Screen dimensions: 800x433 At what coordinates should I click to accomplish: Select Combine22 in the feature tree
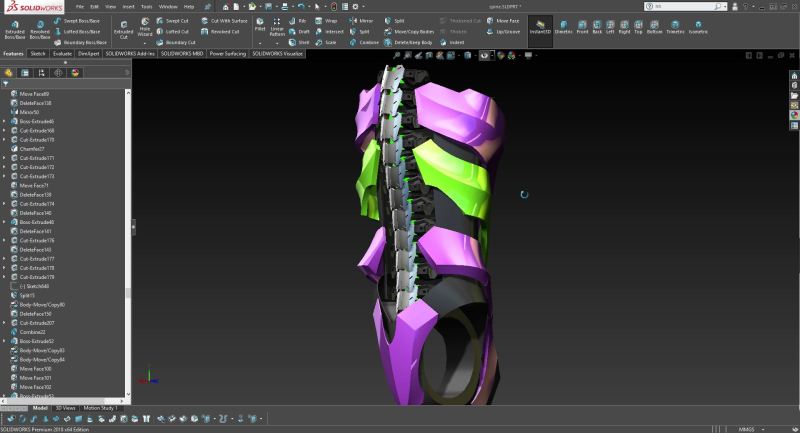point(32,332)
